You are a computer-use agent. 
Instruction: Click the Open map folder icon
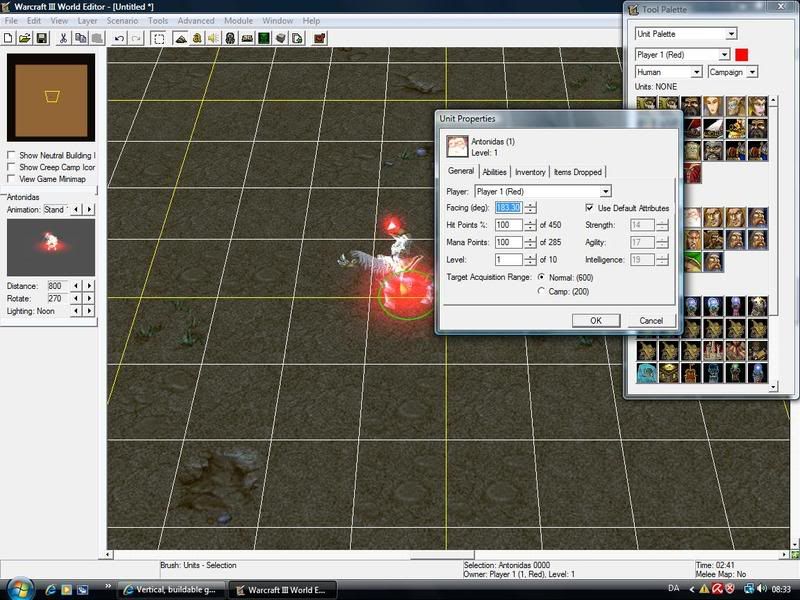(x=25, y=38)
